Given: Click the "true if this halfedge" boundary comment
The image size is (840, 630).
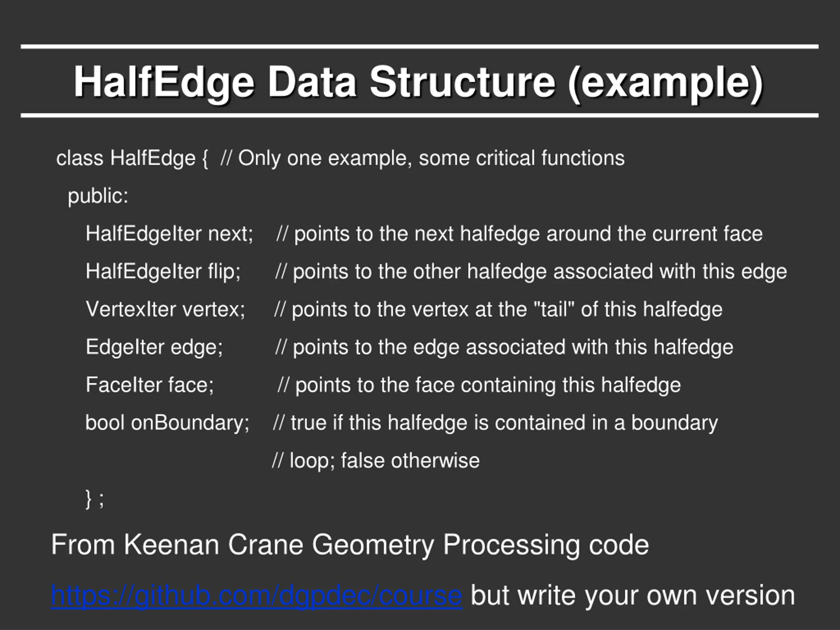Looking at the screenshot, I should (495, 423).
